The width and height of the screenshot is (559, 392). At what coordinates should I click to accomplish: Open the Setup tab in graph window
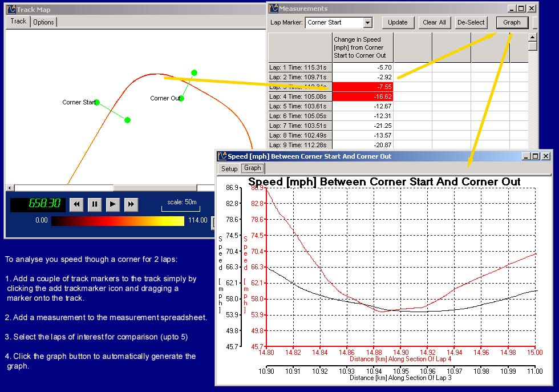coord(229,169)
